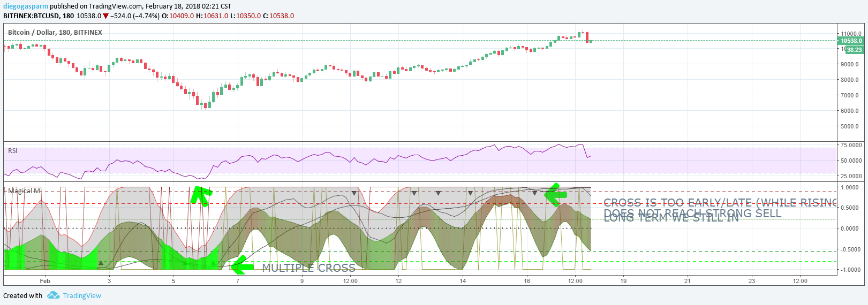Click the -524.0 (-4.74%) change value
868x305 pixels.
point(134,16)
